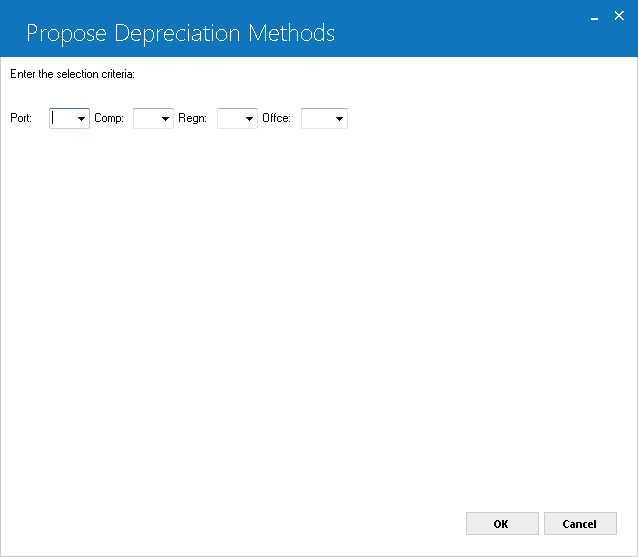638x557 pixels.
Task: Confirm the selection with OK
Action: click(502, 524)
